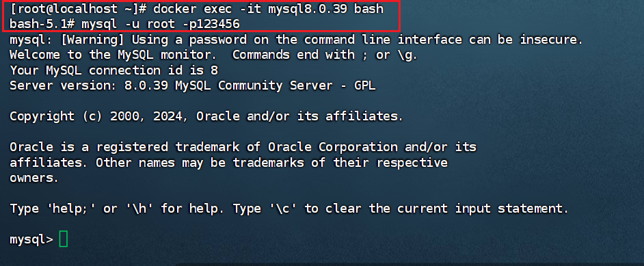Click the 'bash-5.1#' container prompt
Viewport: 644px width, 266px height.
(42, 25)
